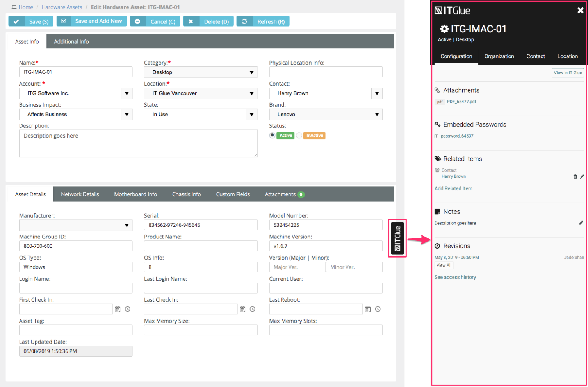The width and height of the screenshot is (588, 387).
Task: Click the trash icon beside Henry Brown
Action: coord(575,177)
